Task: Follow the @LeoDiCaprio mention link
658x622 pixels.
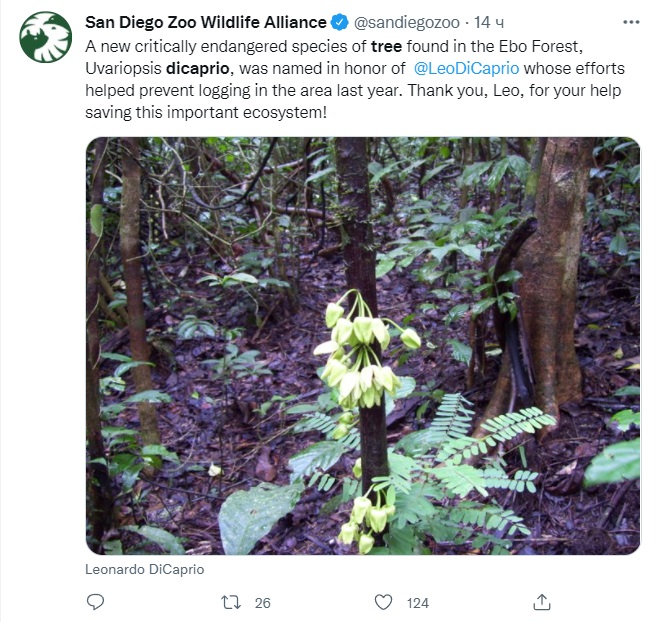Action: 465,68
